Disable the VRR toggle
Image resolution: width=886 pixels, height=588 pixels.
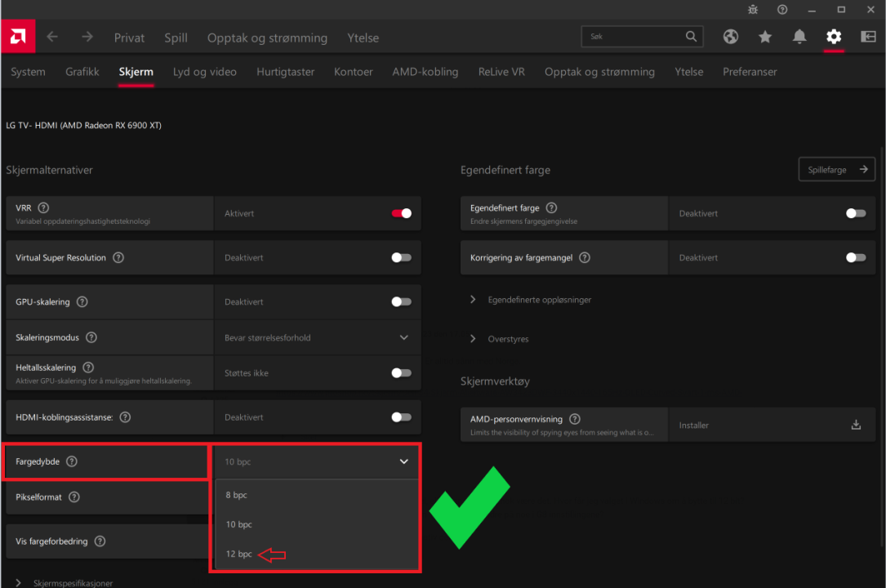pyautogui.click(x=401, y=213)
